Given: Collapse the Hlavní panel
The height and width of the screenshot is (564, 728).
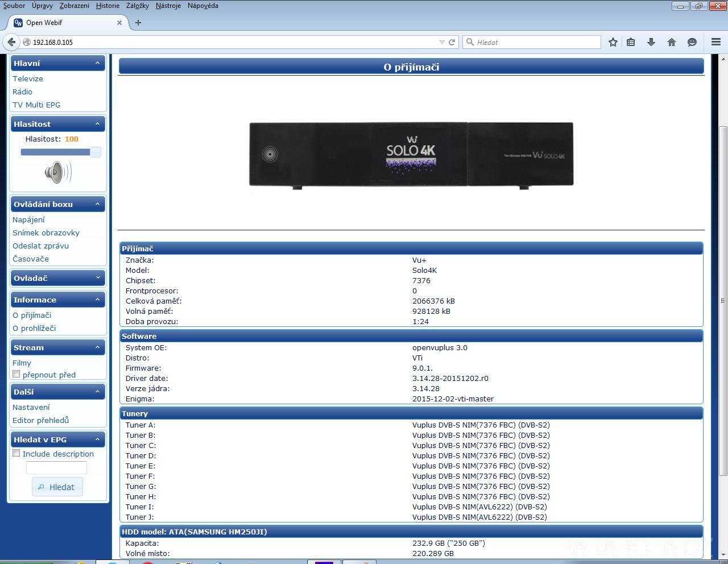Looking at the screenshot, I should (x=97, y=63).
